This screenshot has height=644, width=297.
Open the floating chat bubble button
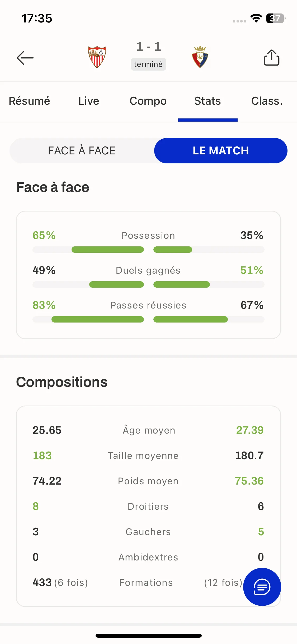tap(262, 587)
